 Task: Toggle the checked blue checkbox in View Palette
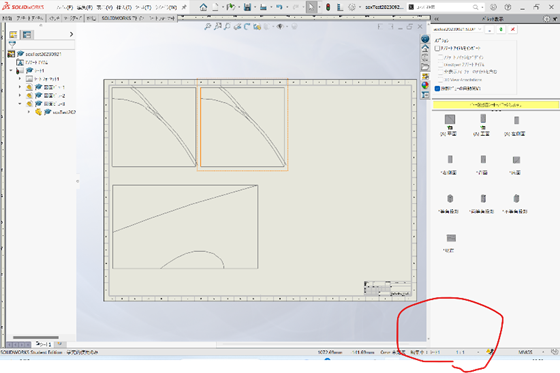437,88
